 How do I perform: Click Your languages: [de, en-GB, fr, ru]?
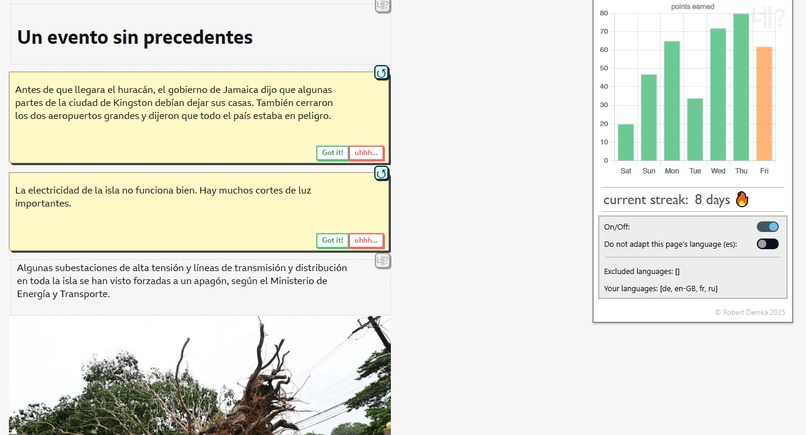[x=661, y=288]
